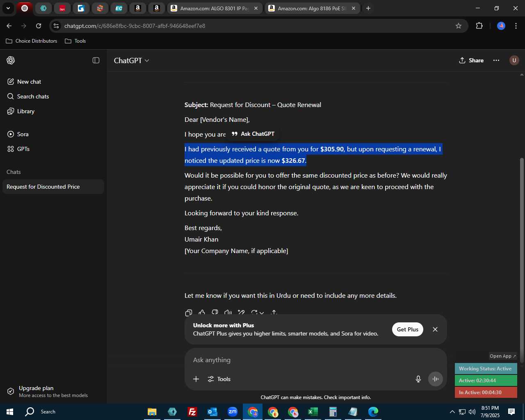Show hidden system tray icons chevron
This screenshot has width=525, height=420.
pyautogui.click(x=452, y=412)
